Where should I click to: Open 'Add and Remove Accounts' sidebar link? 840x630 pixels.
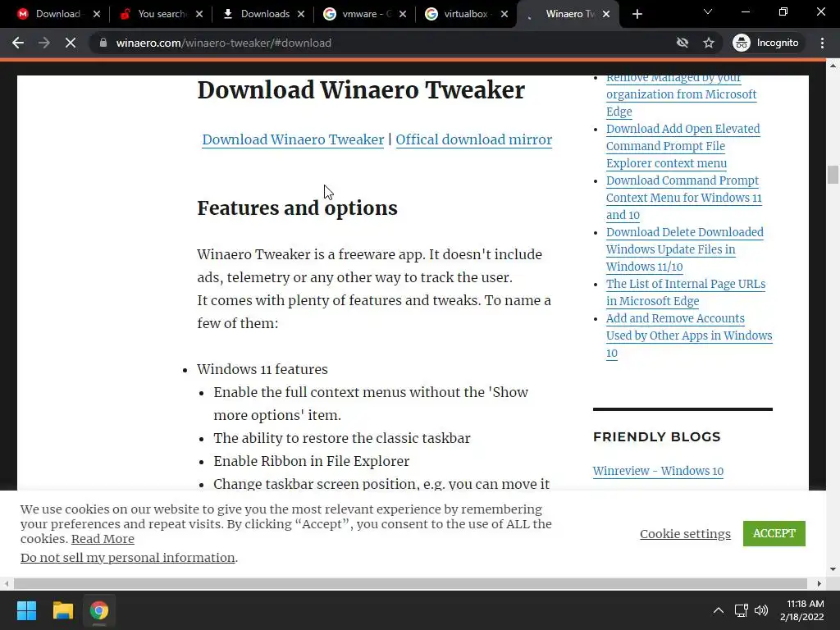[689, 336]
